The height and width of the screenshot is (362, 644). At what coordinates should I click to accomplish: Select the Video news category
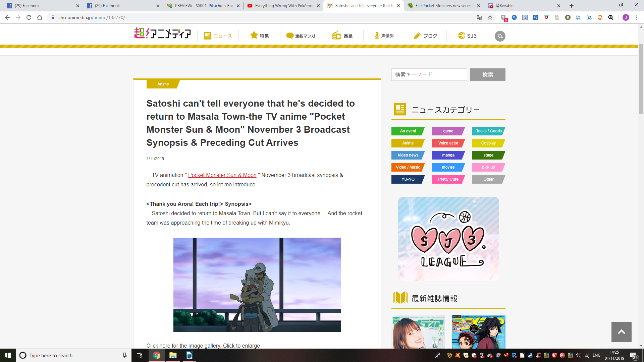(x=408, y=155)
